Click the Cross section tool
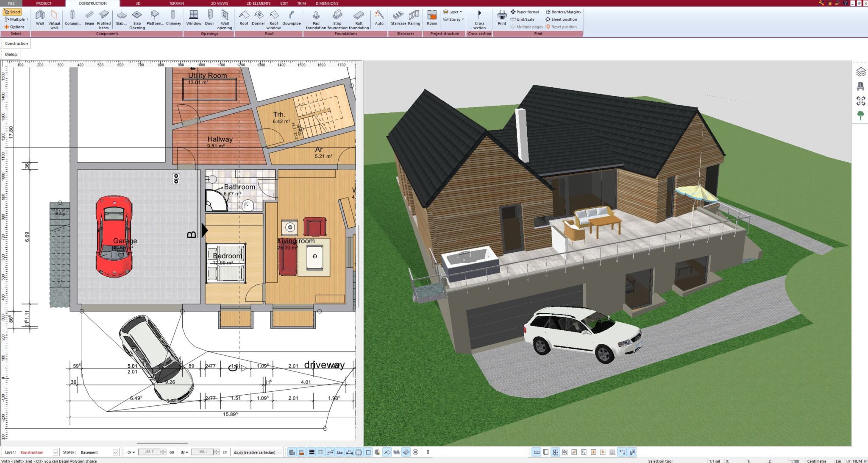 coord(479,17)
